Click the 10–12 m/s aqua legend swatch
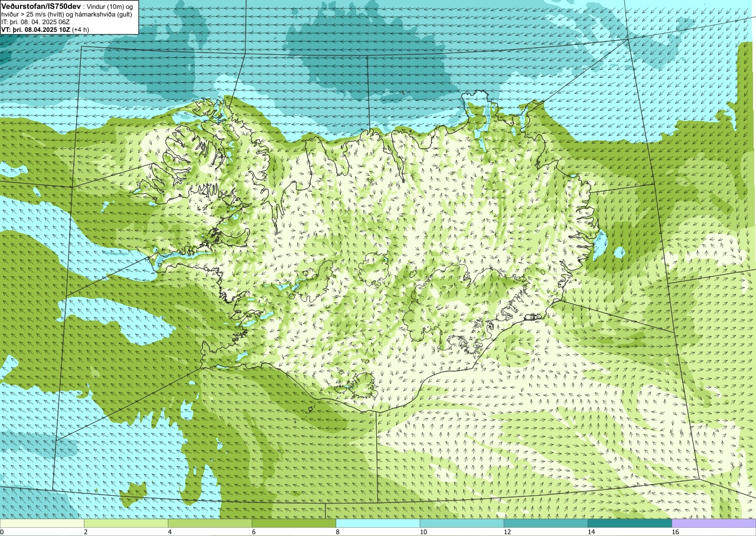The height and width of the screenshot is (536, 756). pyautogui.click(x=462, y=523)
